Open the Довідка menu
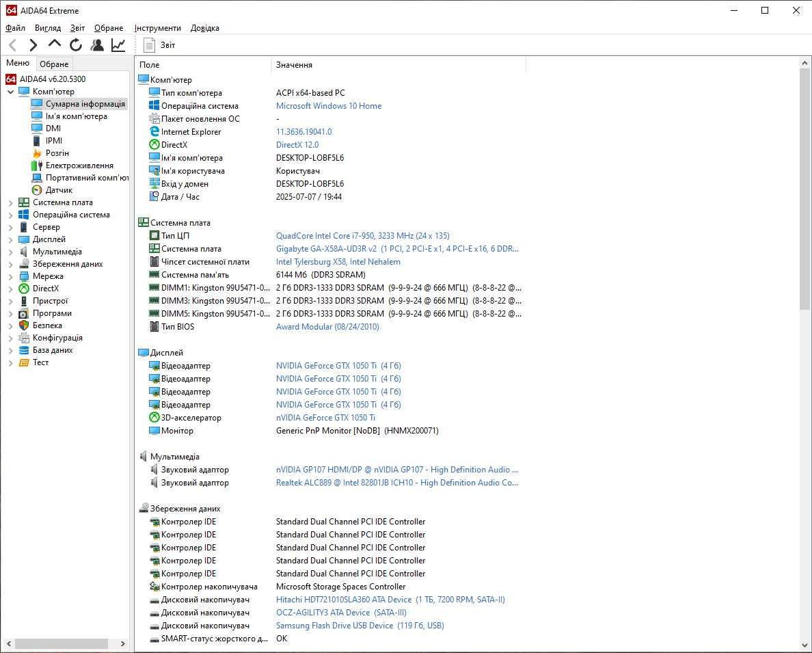The height and width of the screenshot is (653, 812). 204,28
